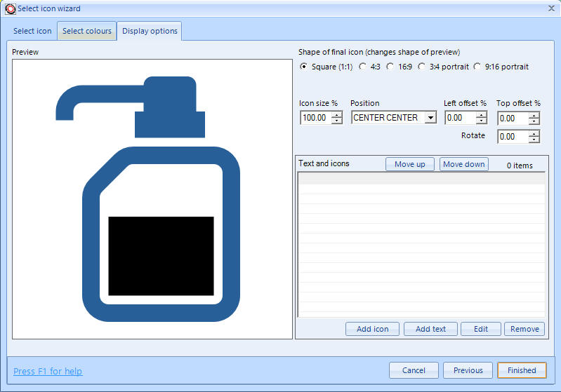Click the Add text button
561x392 pixels.
pyautogui.click(x=431, y=329)
